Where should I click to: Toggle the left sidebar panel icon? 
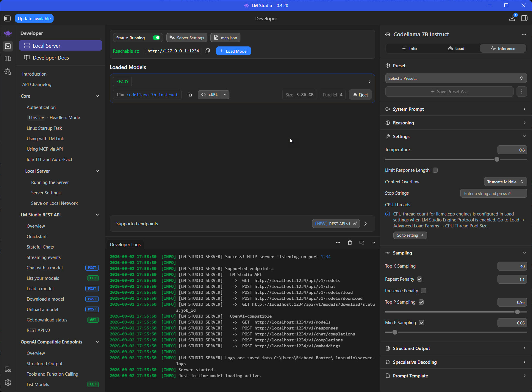(x=7, y=18)
